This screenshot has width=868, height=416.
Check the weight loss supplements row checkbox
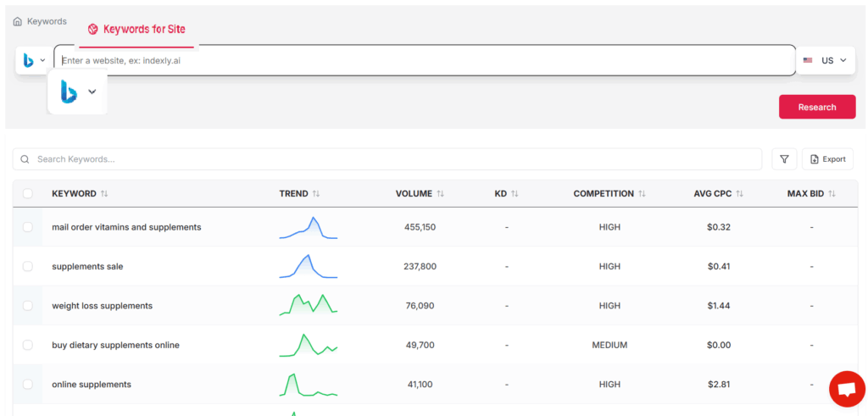point(28,305)
